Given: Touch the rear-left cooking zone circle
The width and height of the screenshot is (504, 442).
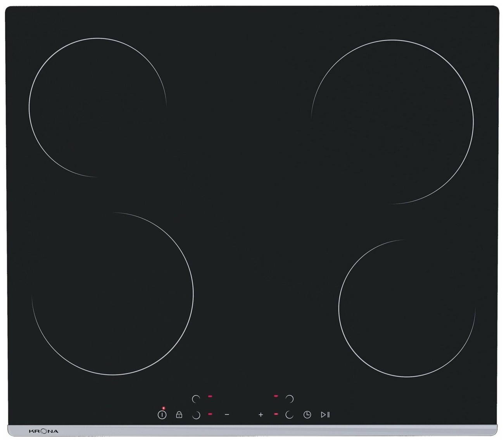Looking at the screenshot, I should (98, 107).
